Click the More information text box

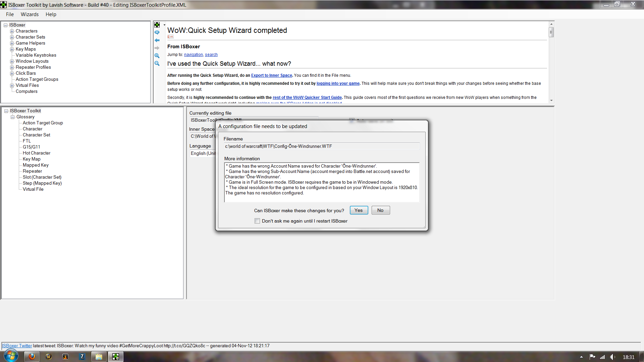click(322, 182)
